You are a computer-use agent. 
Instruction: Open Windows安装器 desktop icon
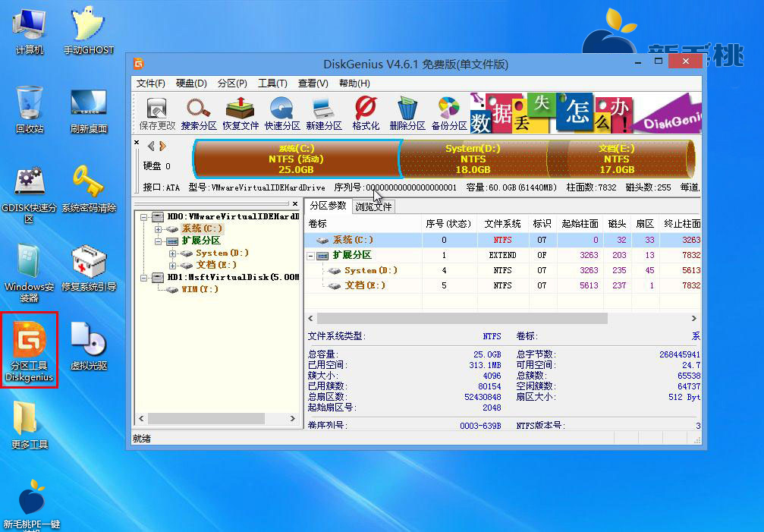coord(29,274)
